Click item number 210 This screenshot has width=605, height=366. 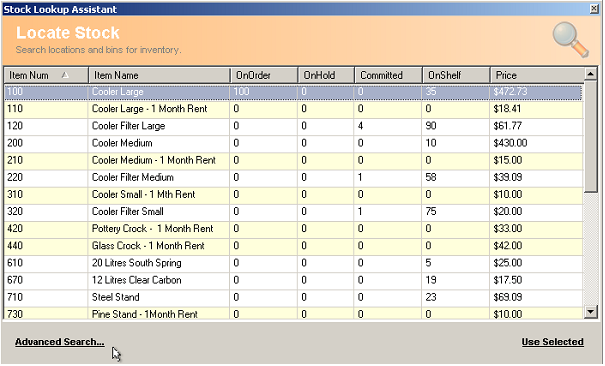click(x=15, y=160)
